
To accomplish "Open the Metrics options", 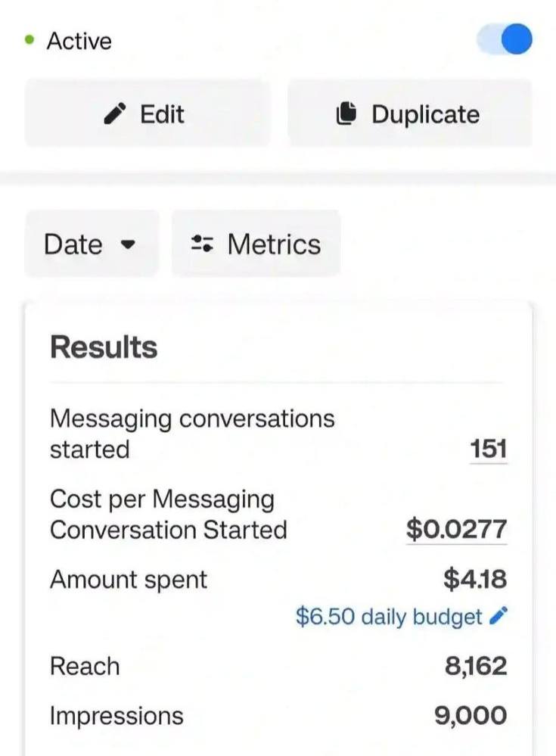I will 256,244.
